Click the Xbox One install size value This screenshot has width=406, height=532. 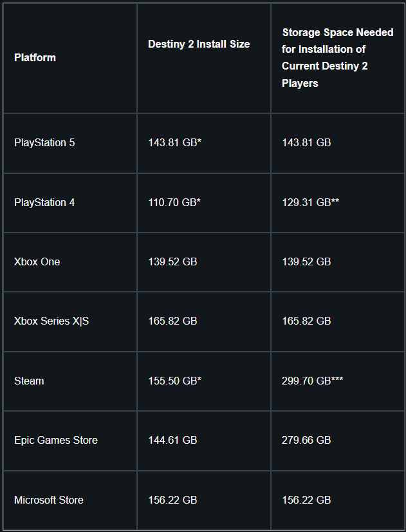172,261
